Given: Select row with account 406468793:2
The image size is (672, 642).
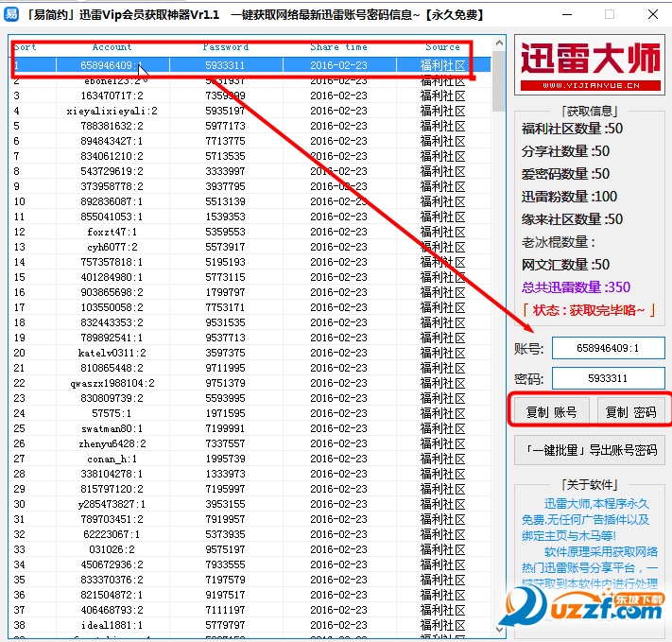Looking at the screenshot, I should (x=250, y=610).
